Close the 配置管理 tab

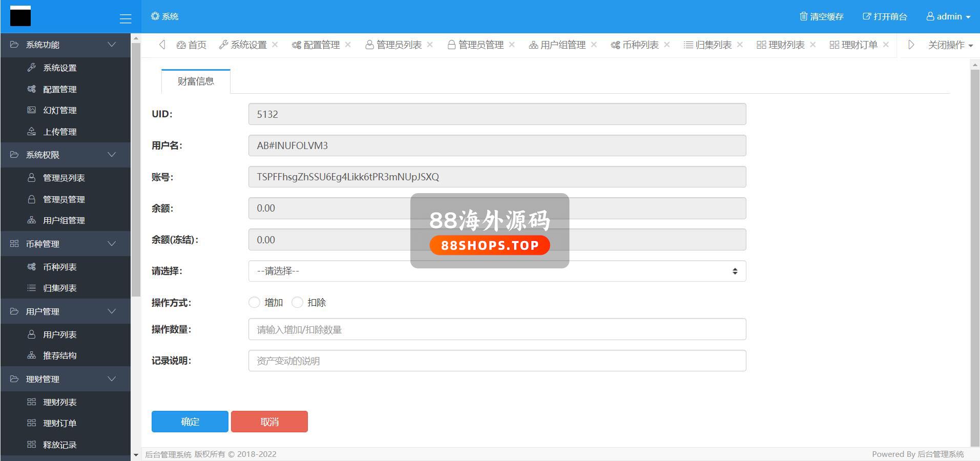[x=348, y=45]
